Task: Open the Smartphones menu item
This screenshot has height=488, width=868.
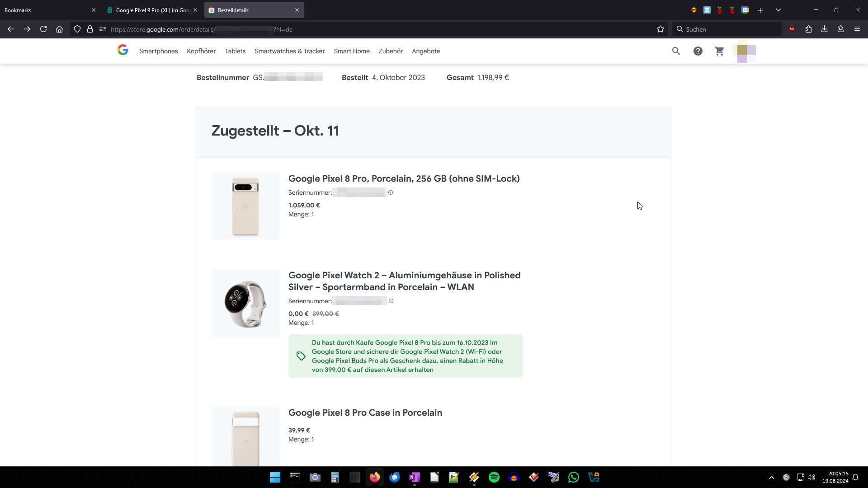Action: (x=158, y=51)
